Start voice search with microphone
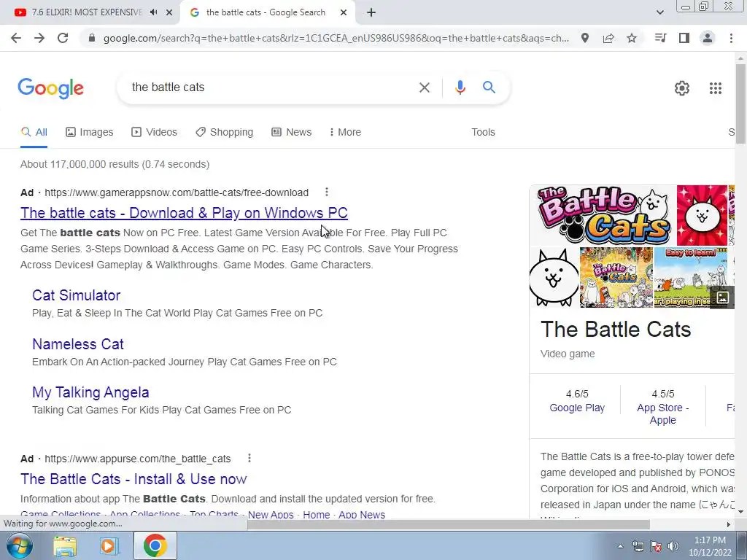The height and width of the screenshot is (560, 747). pyautogui.click(x=460, y=87)
